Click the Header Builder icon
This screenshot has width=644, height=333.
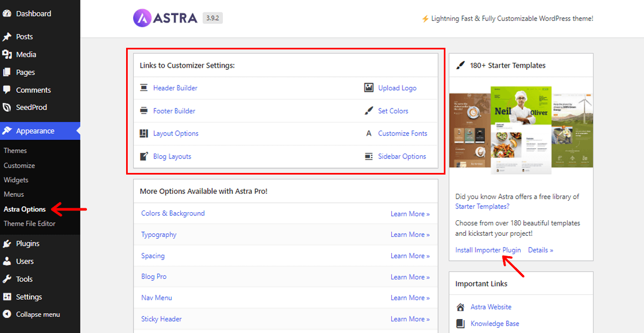pos(144,88)
